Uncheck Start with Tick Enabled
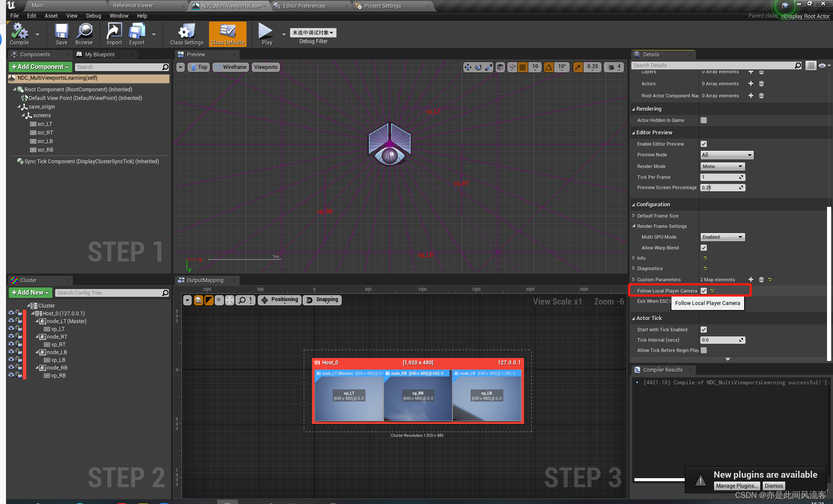Screen dimensions: 833x504 (x=704, y=329)
